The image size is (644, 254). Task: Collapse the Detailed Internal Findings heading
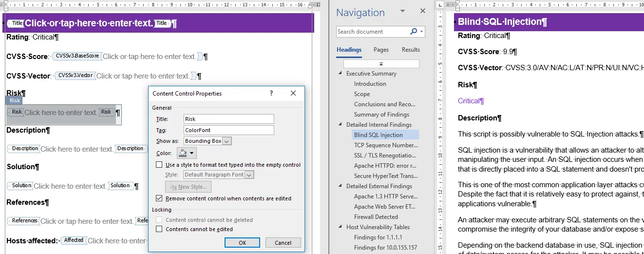341,125
